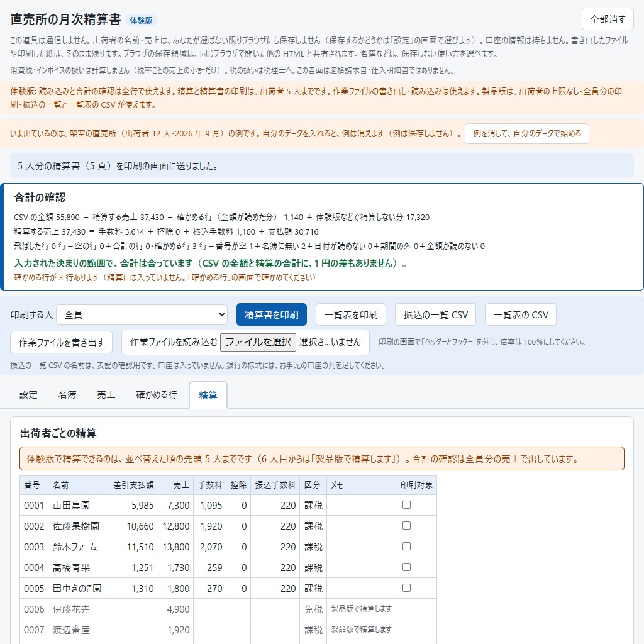Click the 体験版 badge next to title
644x644 pixels.
tap(141, 20)
